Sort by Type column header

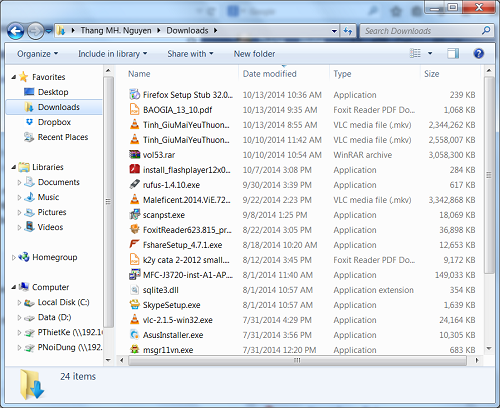(342, 74)
